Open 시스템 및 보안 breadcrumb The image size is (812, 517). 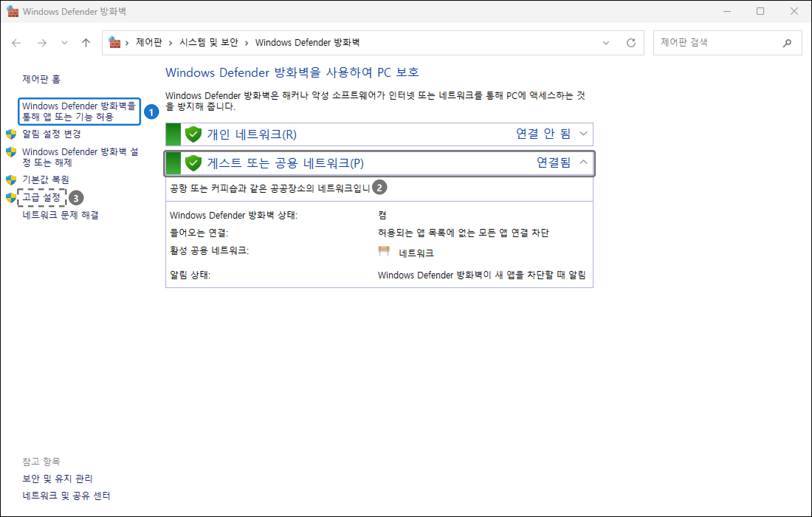[209, 42]
